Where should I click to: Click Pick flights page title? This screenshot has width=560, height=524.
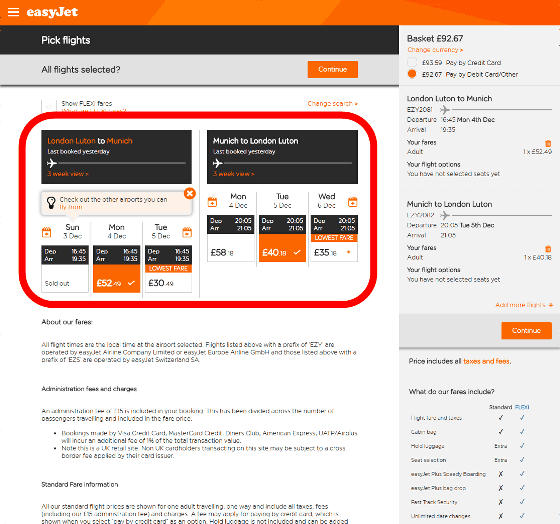pyautogui.click(x=66, y=40)
